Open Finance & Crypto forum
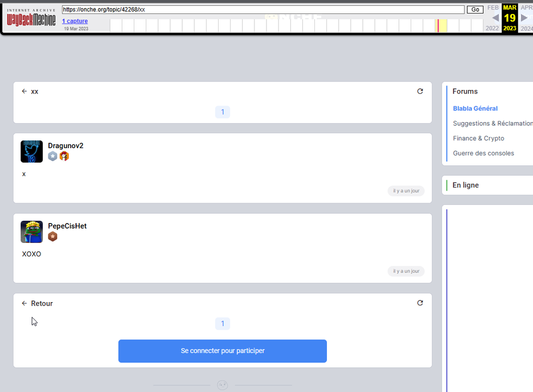 479,138
